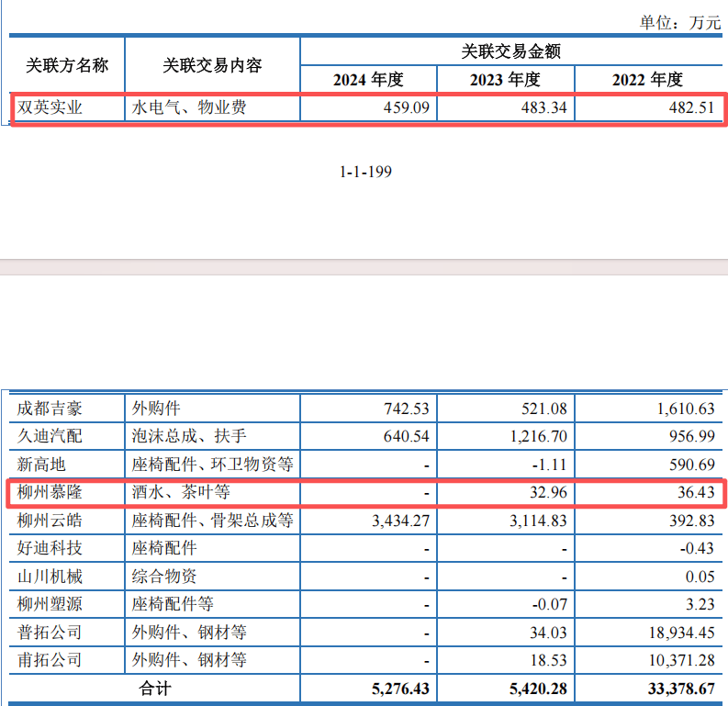The height and width of the screenshot is (706, 728).
Task: Select the total value 33,378.67
Action: tap(675, 688)
